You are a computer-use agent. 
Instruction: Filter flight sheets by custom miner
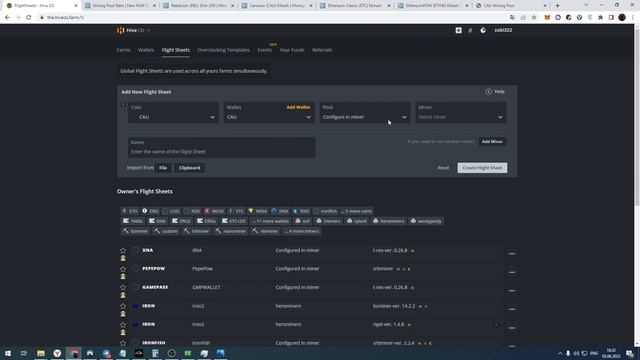[x=166, y=231]
